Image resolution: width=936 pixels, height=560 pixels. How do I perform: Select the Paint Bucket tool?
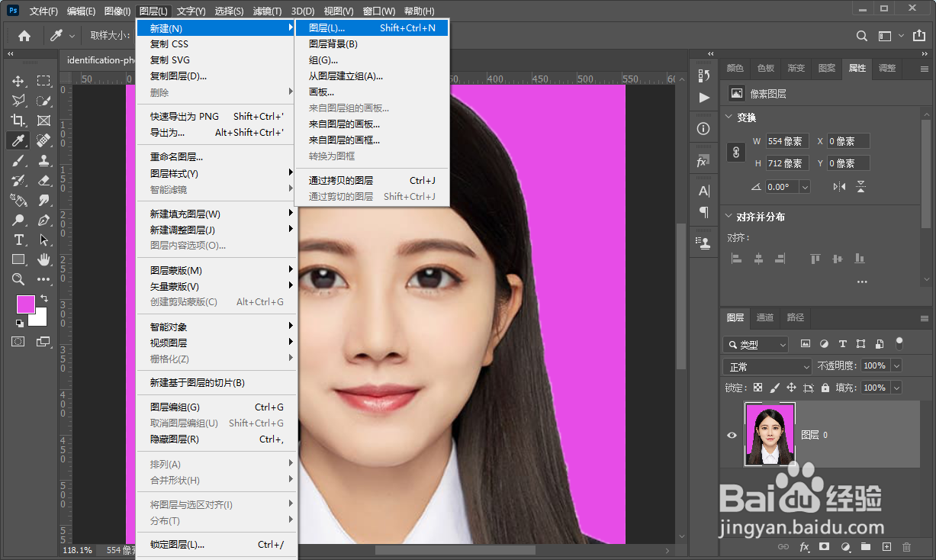tap(18, 200)
